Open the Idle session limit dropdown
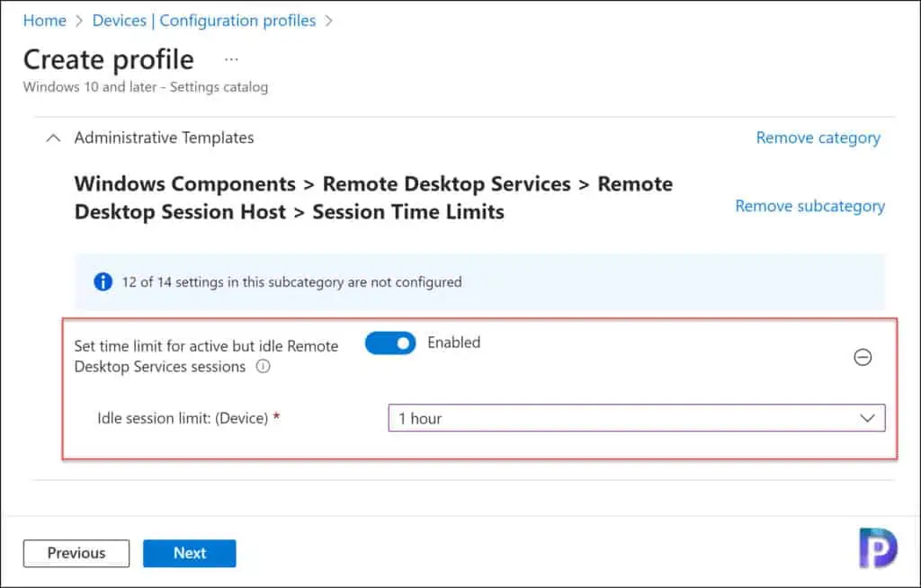 point(636,418)
